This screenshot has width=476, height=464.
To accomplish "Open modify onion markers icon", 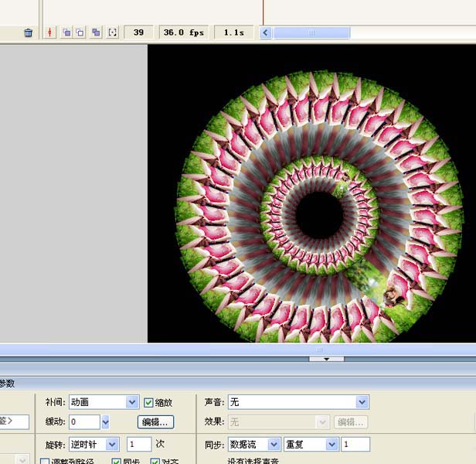I will 112,32.
